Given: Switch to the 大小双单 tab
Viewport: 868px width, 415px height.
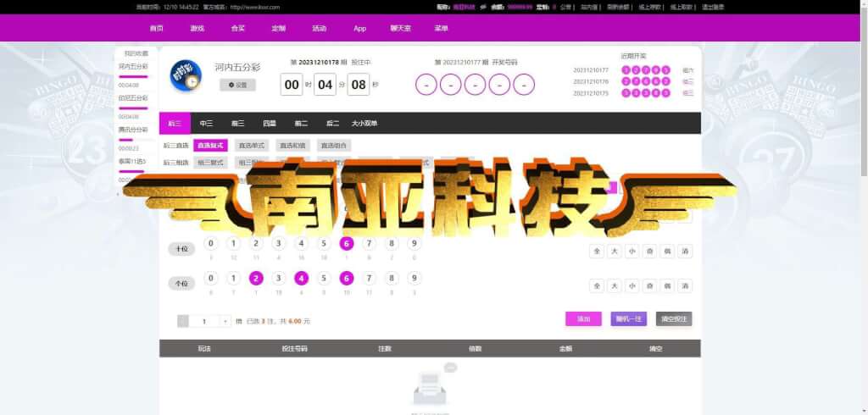Looking at the screenshot, I should click(x=364, y=124).
